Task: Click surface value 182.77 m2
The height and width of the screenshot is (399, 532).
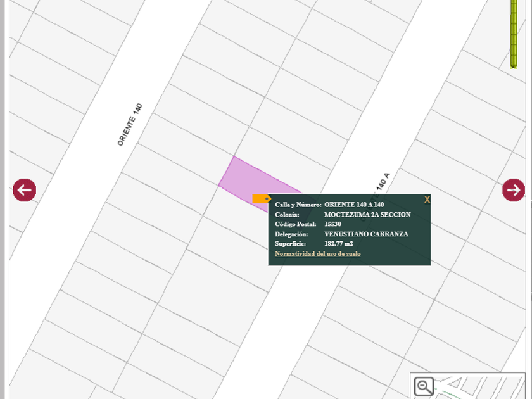Action: tap(339, 244)
